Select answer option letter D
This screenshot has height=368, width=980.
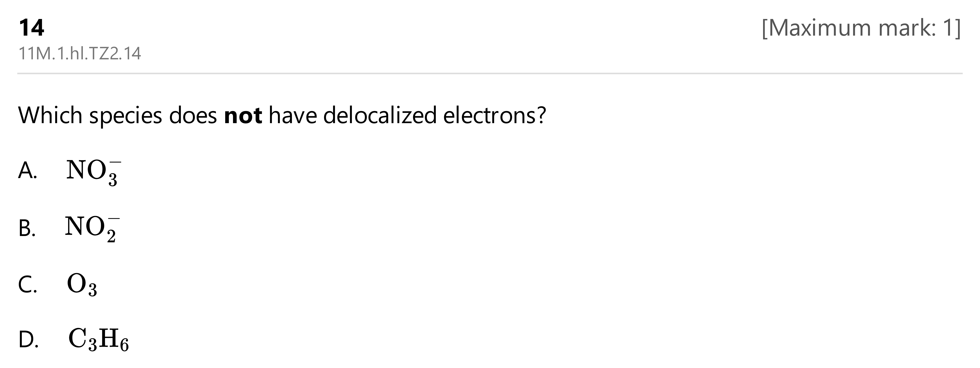coord(28,340)
